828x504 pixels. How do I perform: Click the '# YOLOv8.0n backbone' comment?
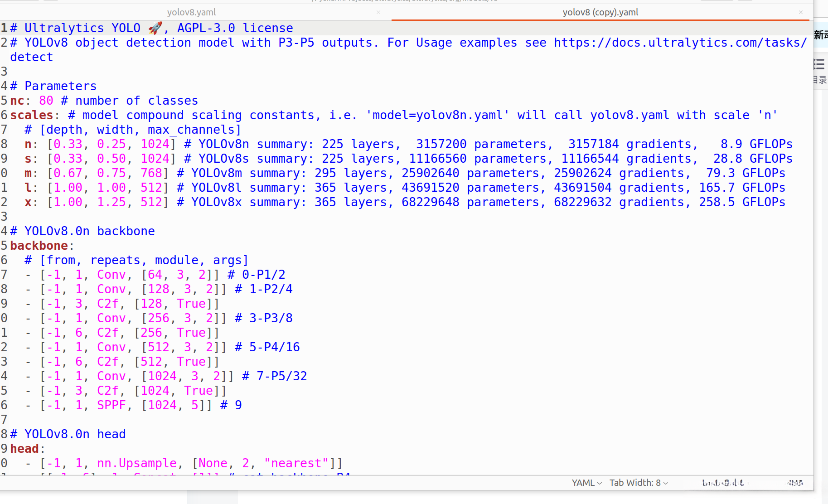pos(82,231)
